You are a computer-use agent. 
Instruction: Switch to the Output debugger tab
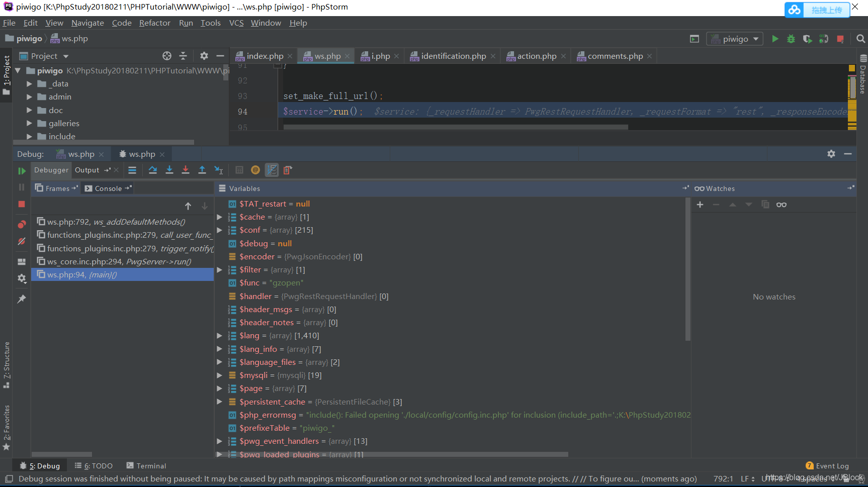coord(87,170)
